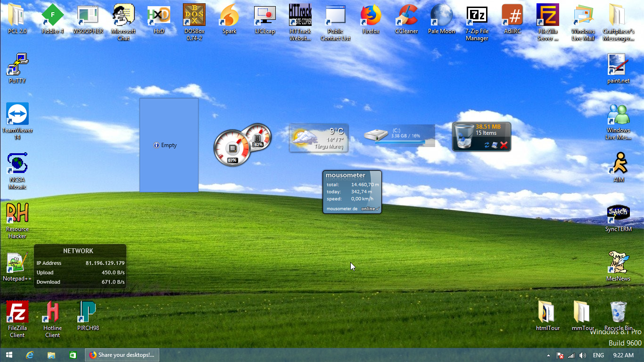Launch Hotline Client shortcut
This screenshot has width=644, height=362.
pyautogui.click(x=52, y=320)
